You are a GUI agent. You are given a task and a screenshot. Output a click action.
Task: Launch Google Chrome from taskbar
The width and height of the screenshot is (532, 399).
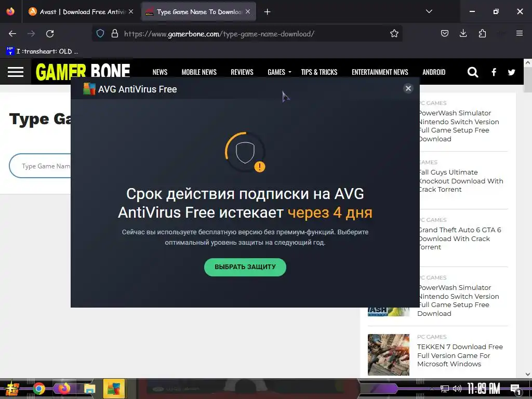coord(39,389)
